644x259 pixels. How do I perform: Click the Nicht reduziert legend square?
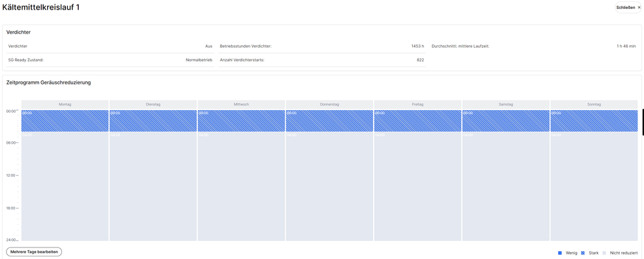[x=604, y=253]
